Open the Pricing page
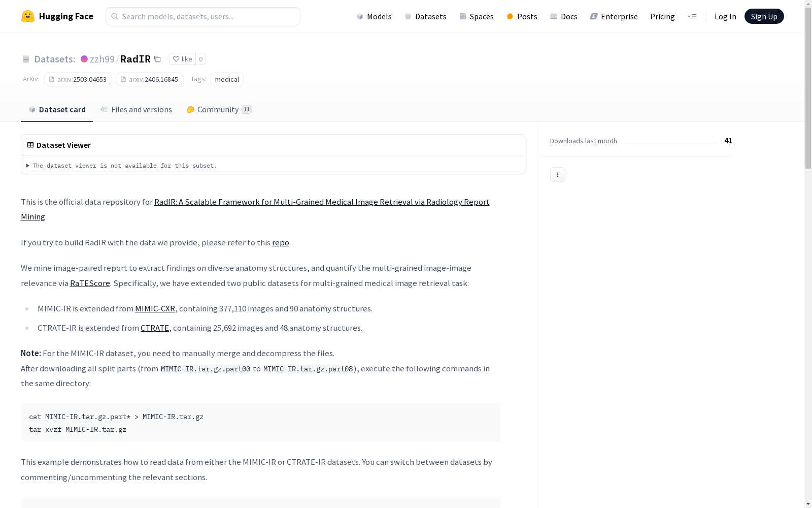 tap(662, 16)
